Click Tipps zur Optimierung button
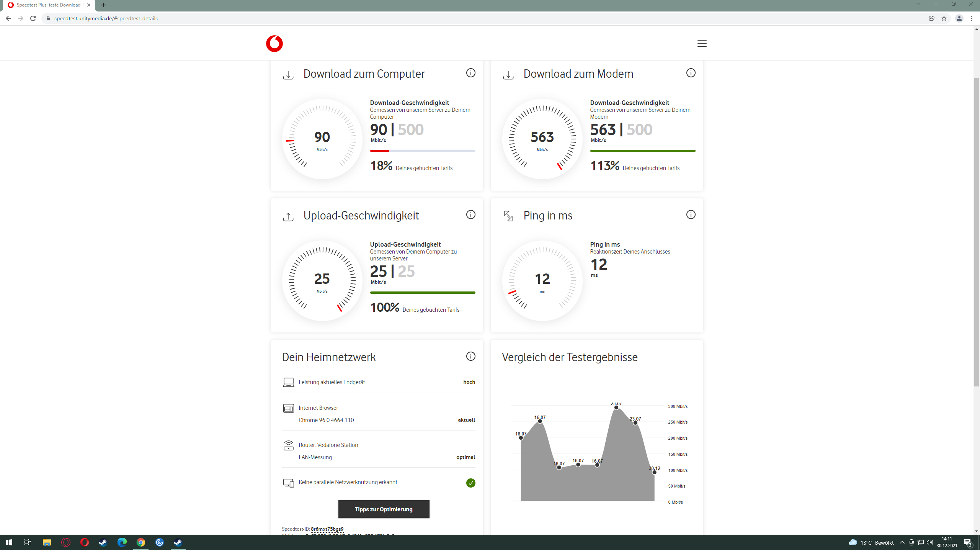Viewport: 980px width, 550px height. (384, 509)
